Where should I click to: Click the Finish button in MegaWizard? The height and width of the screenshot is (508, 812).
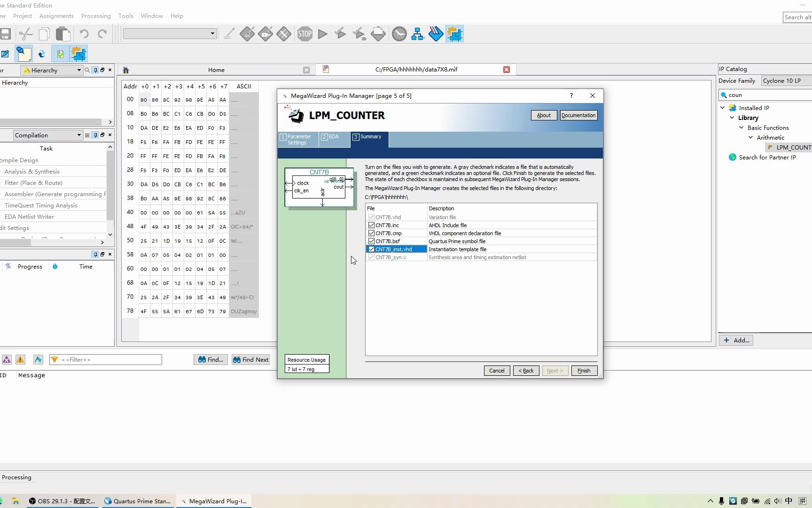click(x=584, y=371)
